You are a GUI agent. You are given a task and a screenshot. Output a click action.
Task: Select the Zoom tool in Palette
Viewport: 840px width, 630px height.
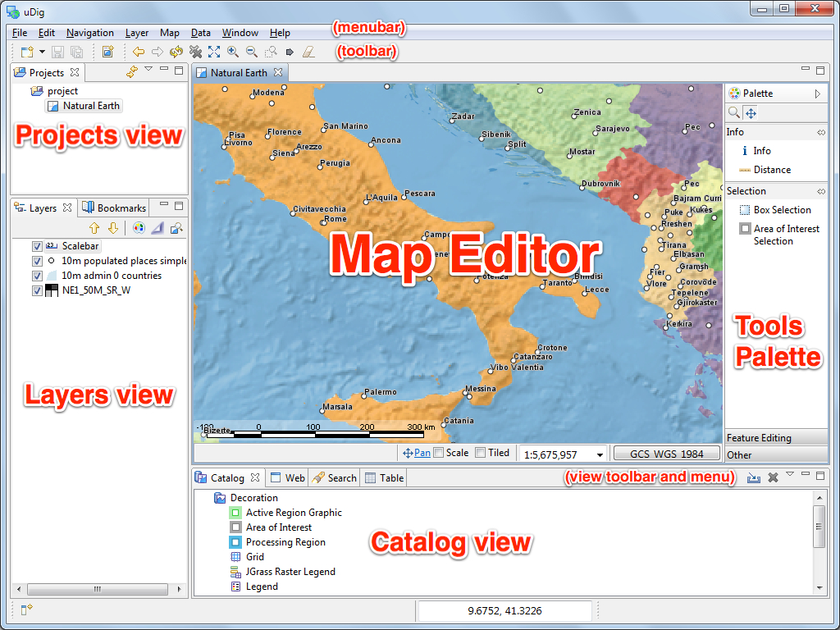(734, 113)
